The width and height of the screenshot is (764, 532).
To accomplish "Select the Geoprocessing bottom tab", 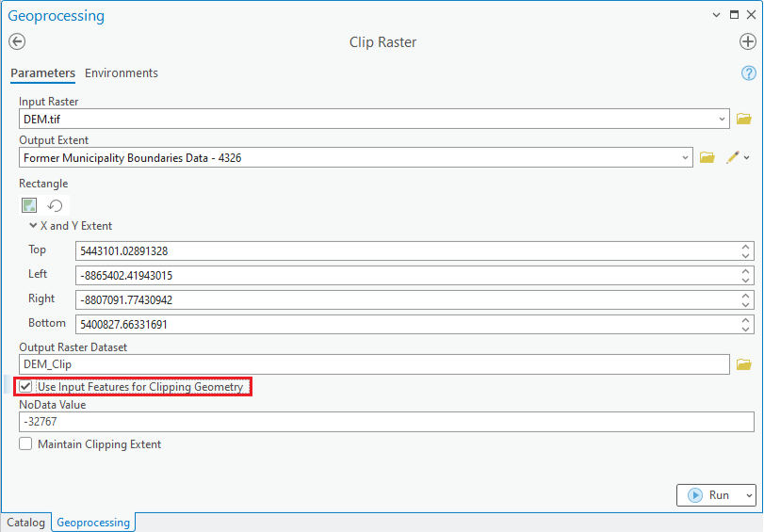I will tap(93, 523).
